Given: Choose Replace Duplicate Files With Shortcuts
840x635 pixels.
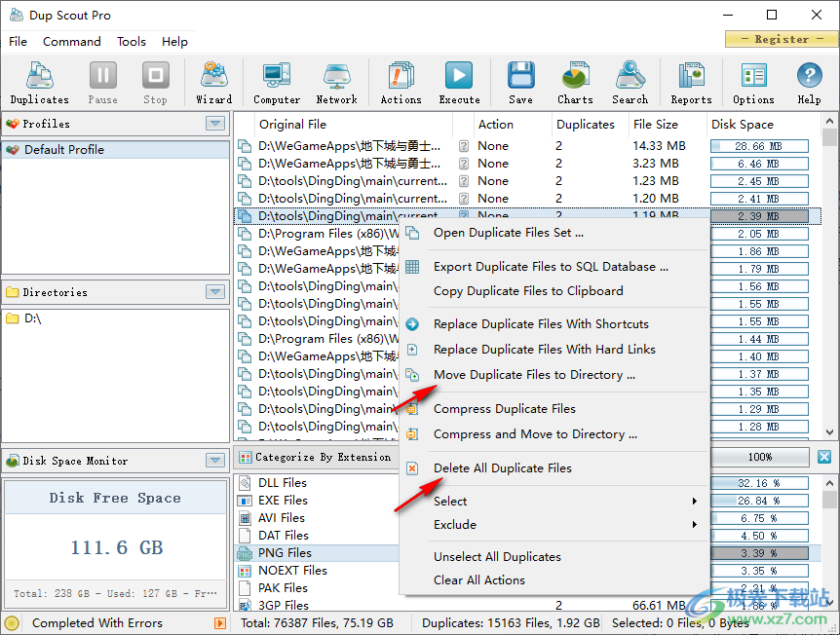Looking at the screenshot, I should click(x=554, y=324).
